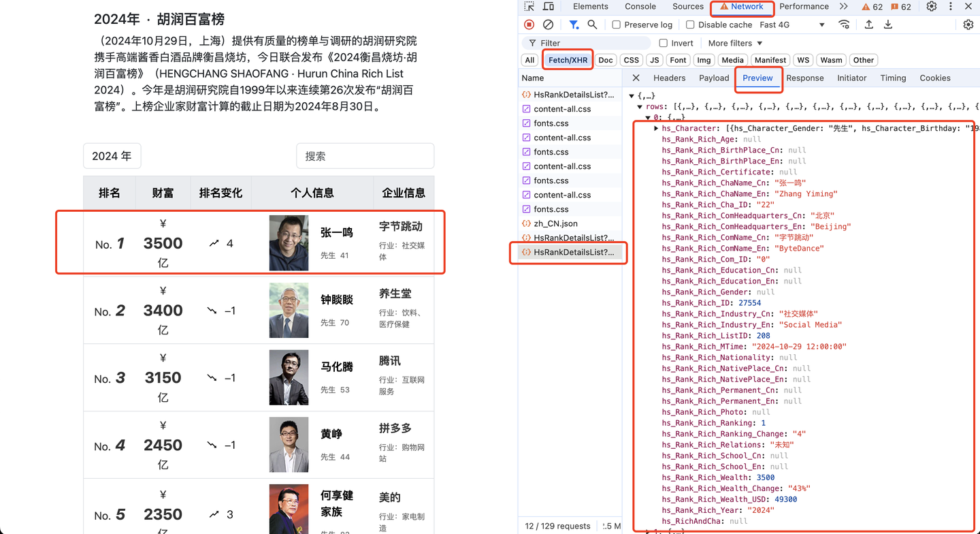Select the inspect element cursor
The image size is (980, 534).
coord(529,7)
